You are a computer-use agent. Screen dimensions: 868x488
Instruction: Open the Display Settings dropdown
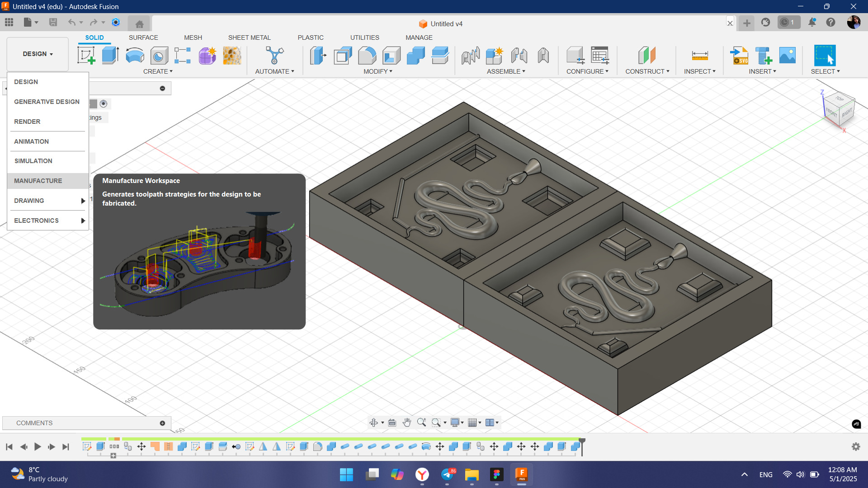(457, 422)
